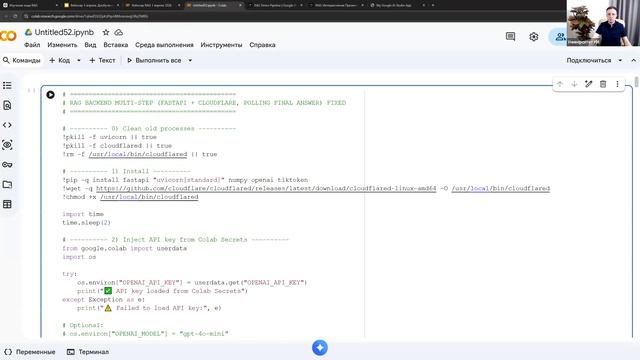Click the Подключиться connect button

pos(589,60)
